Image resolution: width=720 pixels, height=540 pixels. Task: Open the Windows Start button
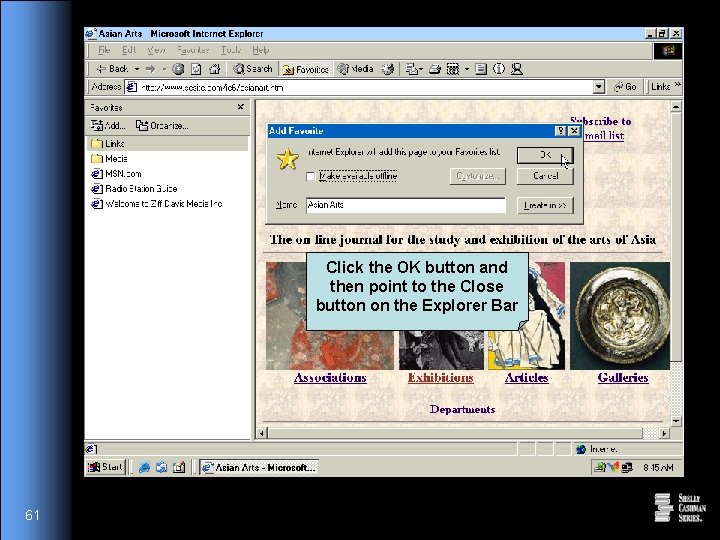(x=106, y=467)
